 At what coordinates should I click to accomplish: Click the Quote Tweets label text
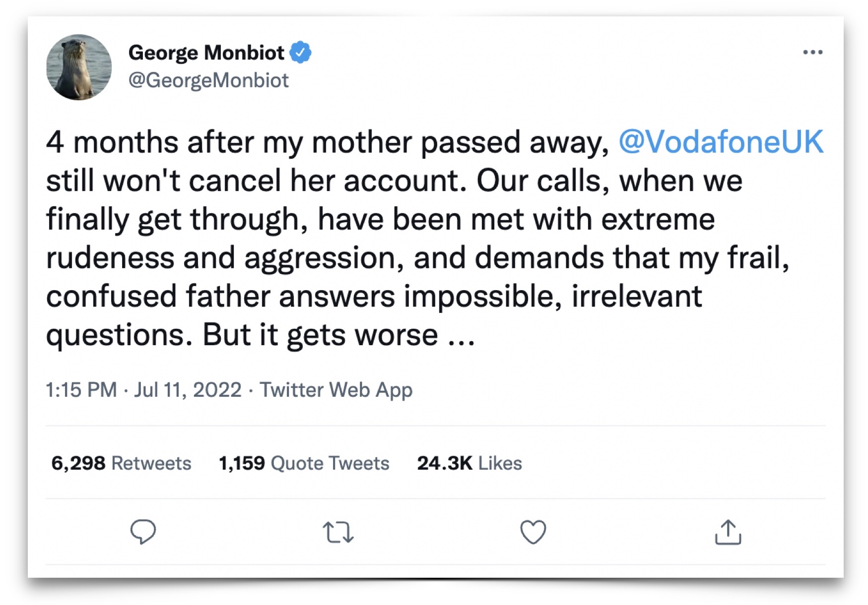[x=330, y=463]
